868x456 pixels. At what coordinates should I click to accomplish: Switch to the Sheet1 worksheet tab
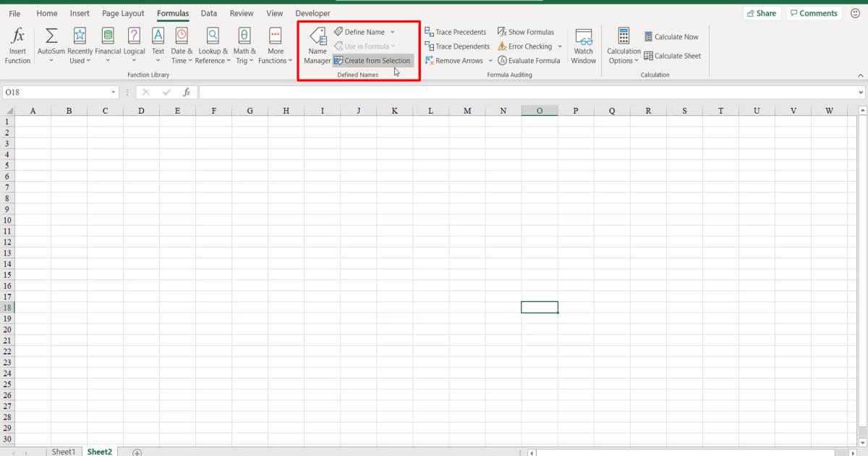(64, 451)
